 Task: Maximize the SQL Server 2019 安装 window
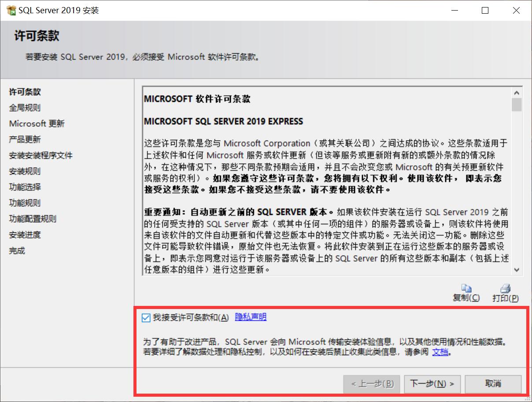[485, 11]
